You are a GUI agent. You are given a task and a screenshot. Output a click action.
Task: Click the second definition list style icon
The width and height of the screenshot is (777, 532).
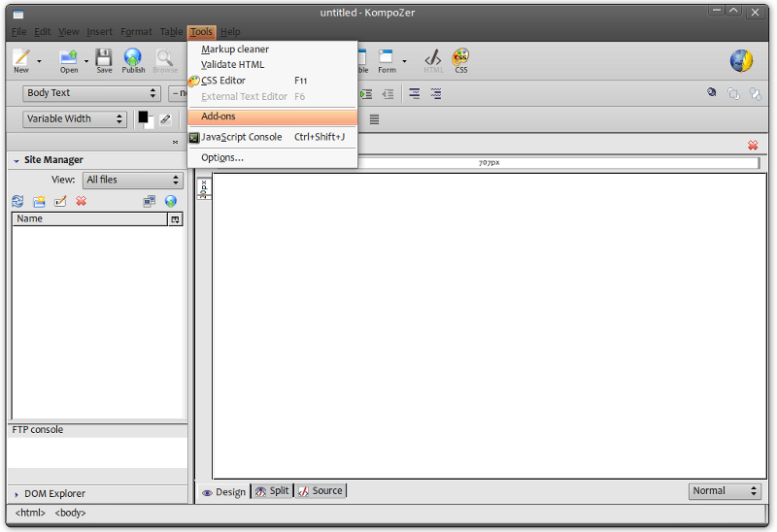(x=435, y=93)
